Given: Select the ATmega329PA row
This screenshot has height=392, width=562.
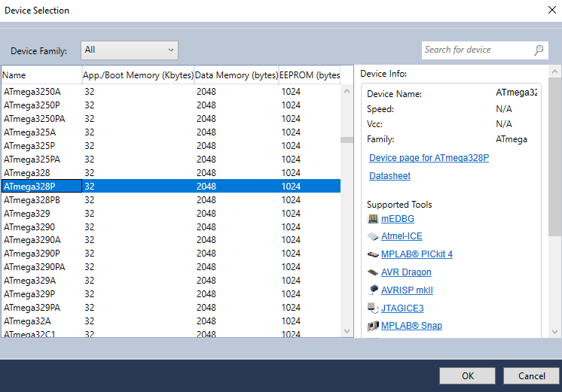Looking at the screenshot, I should point(171,308).
